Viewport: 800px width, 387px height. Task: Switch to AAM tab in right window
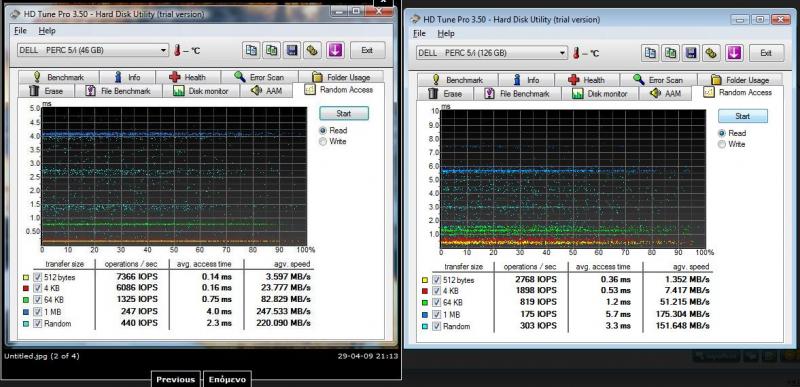666,94
